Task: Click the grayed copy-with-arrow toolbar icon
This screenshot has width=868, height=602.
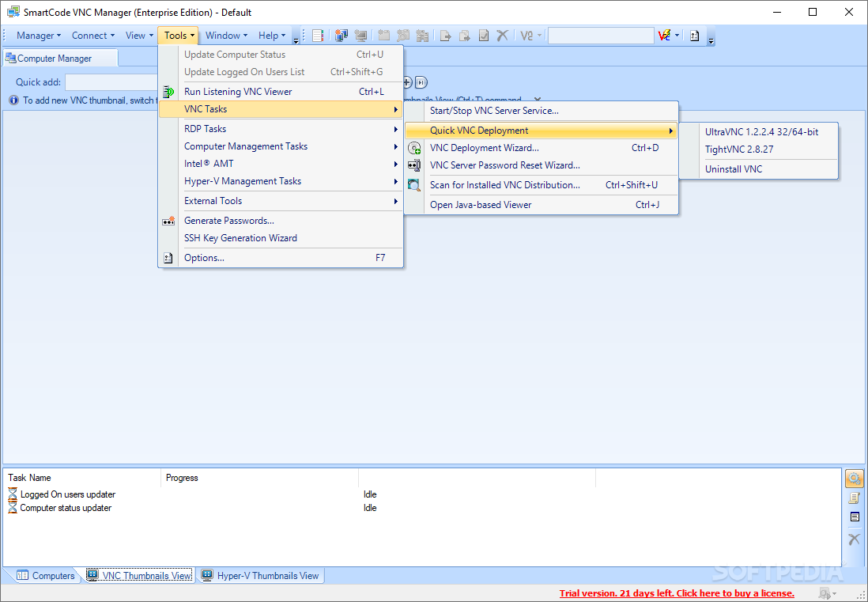Action: (x=465, y=36)
